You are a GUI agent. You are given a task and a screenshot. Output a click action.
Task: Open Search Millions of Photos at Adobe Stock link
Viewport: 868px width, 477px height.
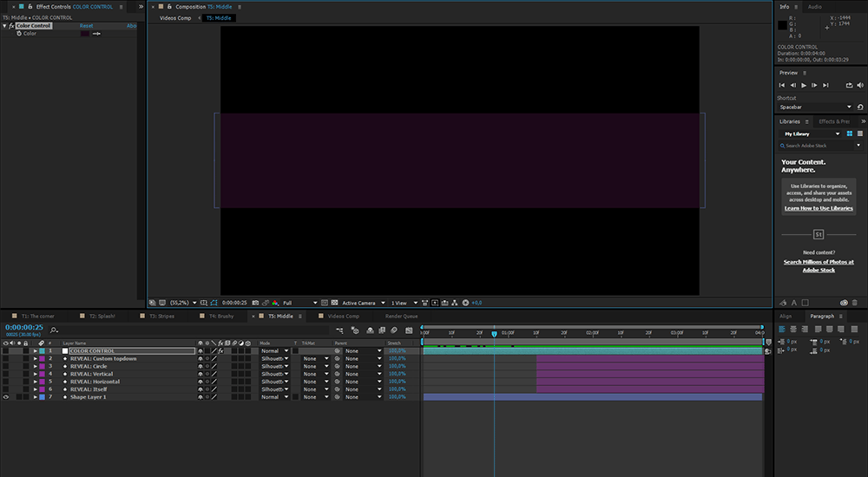819,265
